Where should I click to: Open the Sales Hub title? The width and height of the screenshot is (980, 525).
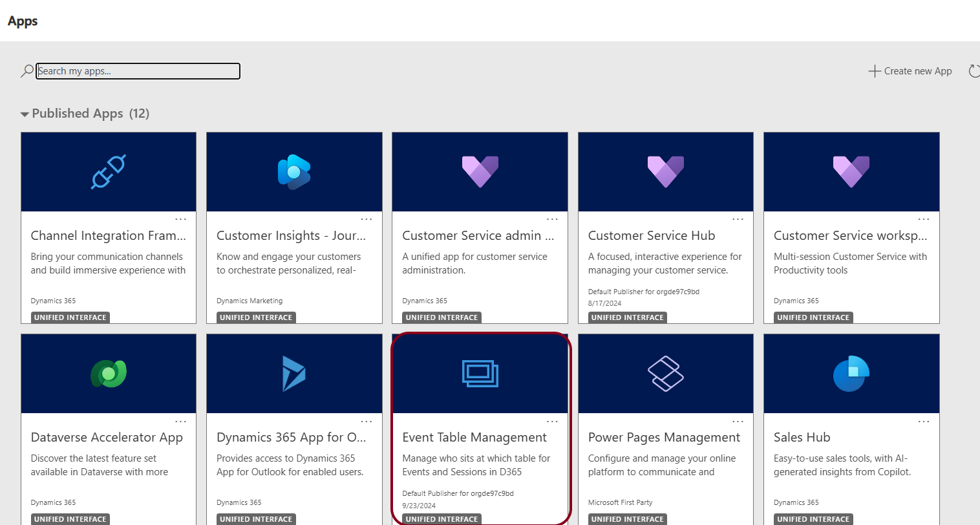tap(802, 438)
